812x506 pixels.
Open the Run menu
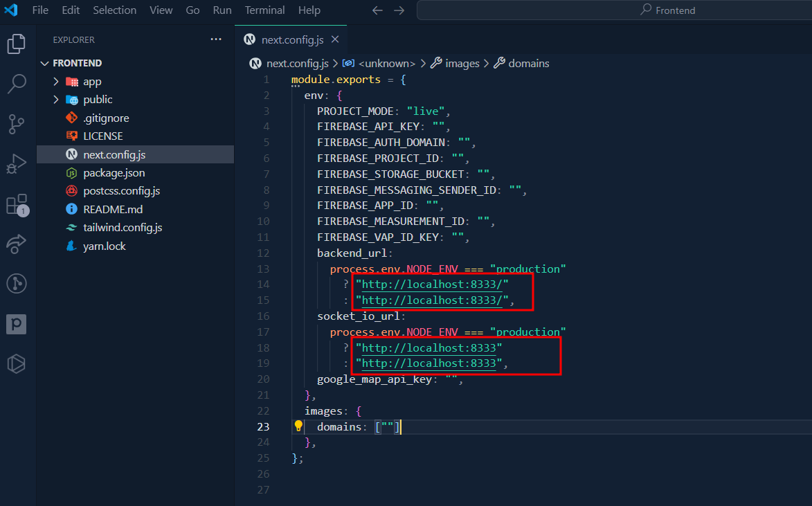(222, 10)
